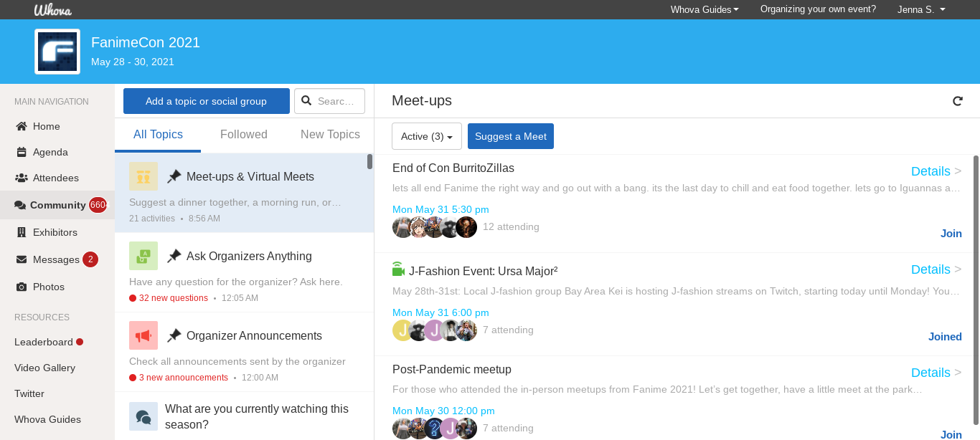Click Add a topic or social group
980x440 pixels.
click(207, 101)
